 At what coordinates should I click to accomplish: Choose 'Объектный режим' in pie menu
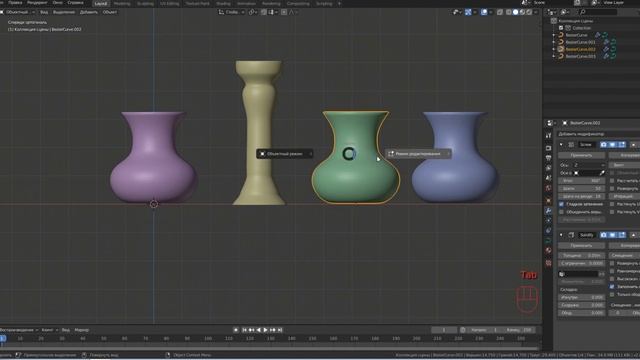pos(284,154)
